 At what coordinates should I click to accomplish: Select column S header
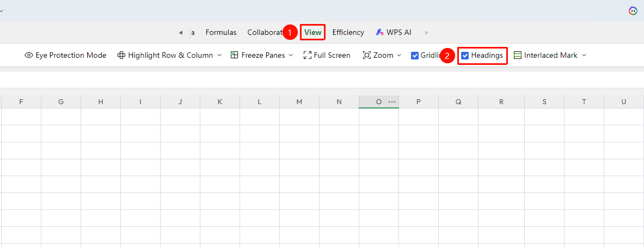tap(544, 101)
